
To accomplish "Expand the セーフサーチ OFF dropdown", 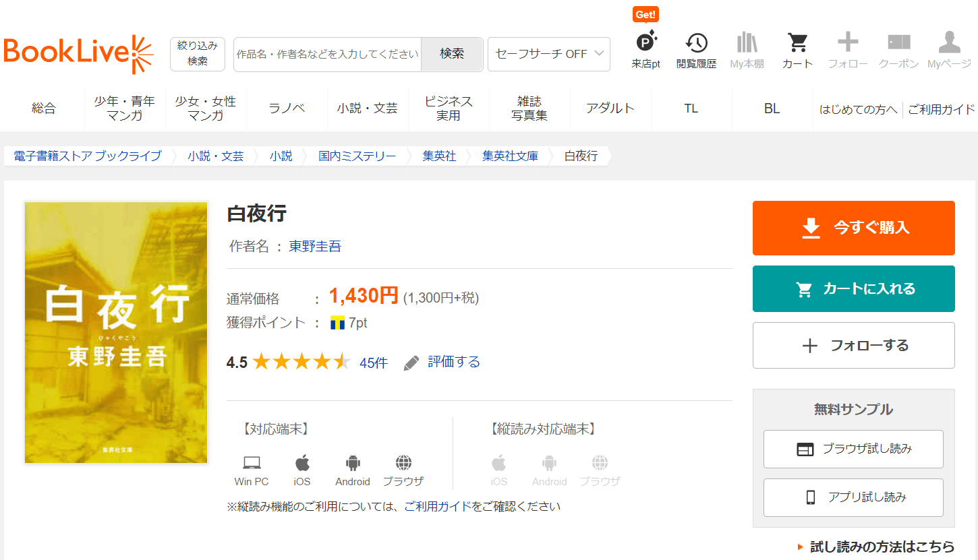I will pos(548,54).
